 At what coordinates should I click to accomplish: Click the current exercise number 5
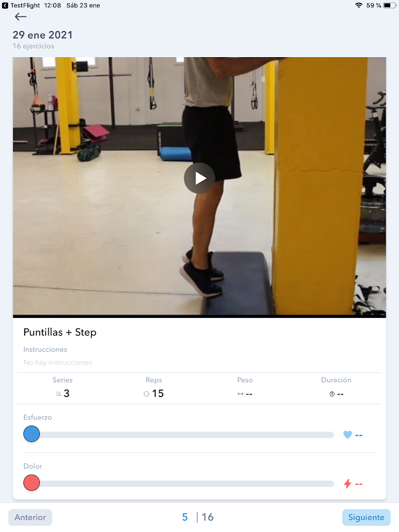click(185, 517)
